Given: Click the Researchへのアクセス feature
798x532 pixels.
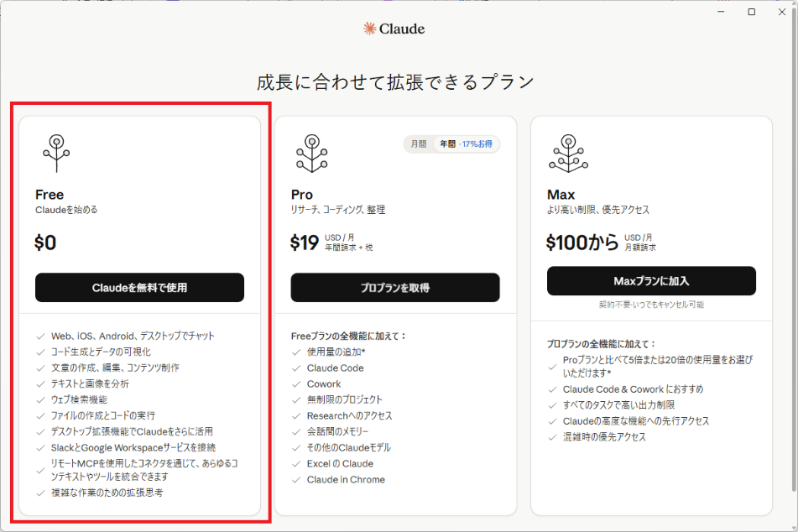Looking at the screenshot, I should 350,416.
